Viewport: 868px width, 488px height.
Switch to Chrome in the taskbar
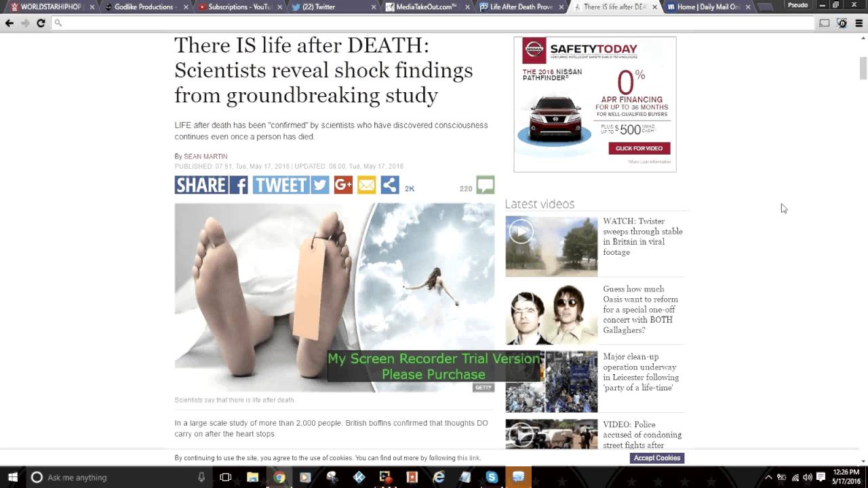[x=279, y=477]
